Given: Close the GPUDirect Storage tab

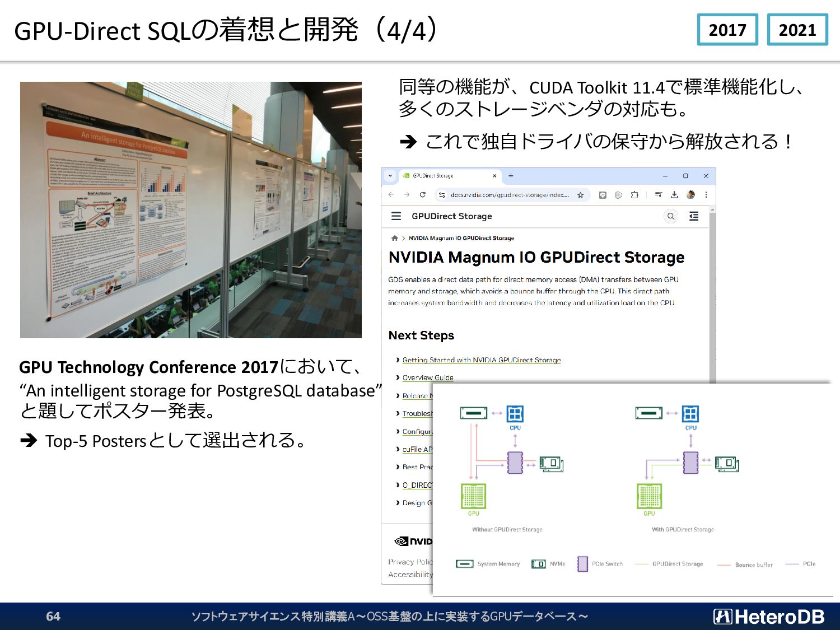Looking at the screenshot, I should point(494,176).
